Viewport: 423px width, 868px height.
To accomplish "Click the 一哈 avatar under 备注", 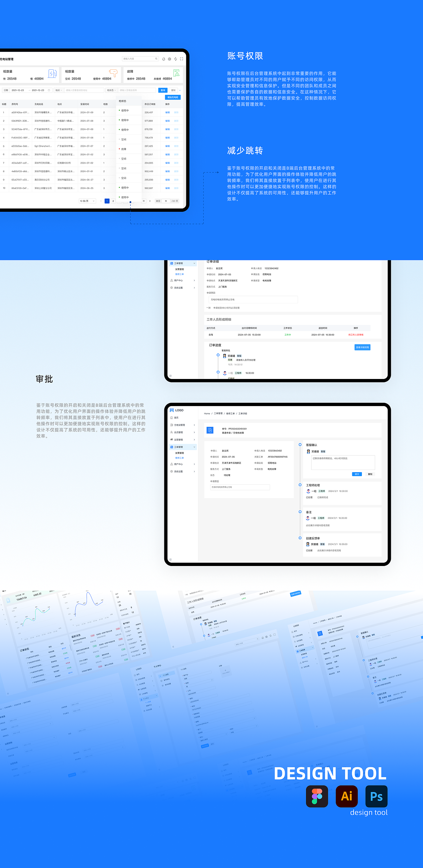I will [x=308, y=518].
